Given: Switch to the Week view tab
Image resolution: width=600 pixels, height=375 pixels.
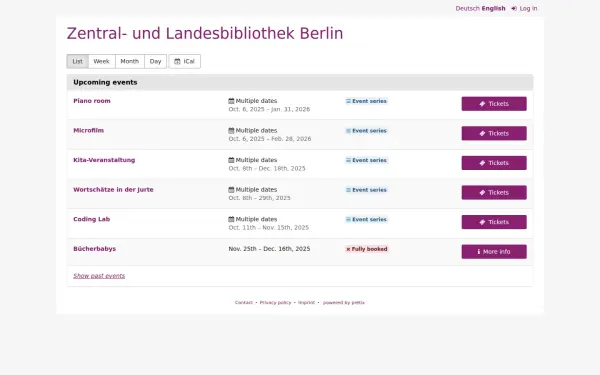Looking at the screenshot, I should (102, 61).
